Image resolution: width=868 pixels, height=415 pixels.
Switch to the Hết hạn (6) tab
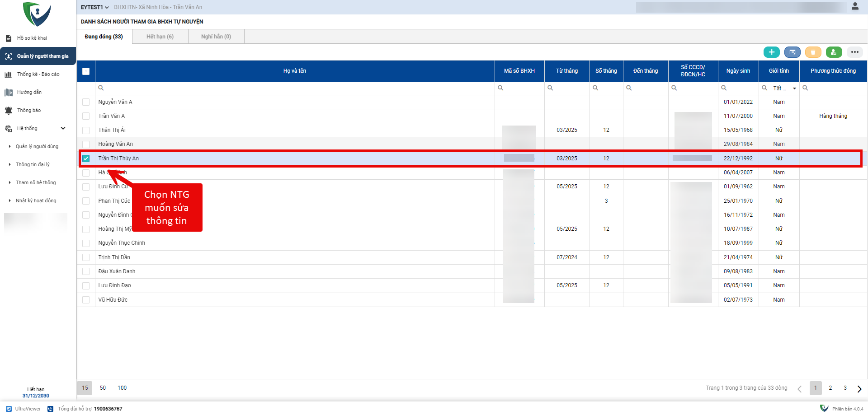point(160,37)
